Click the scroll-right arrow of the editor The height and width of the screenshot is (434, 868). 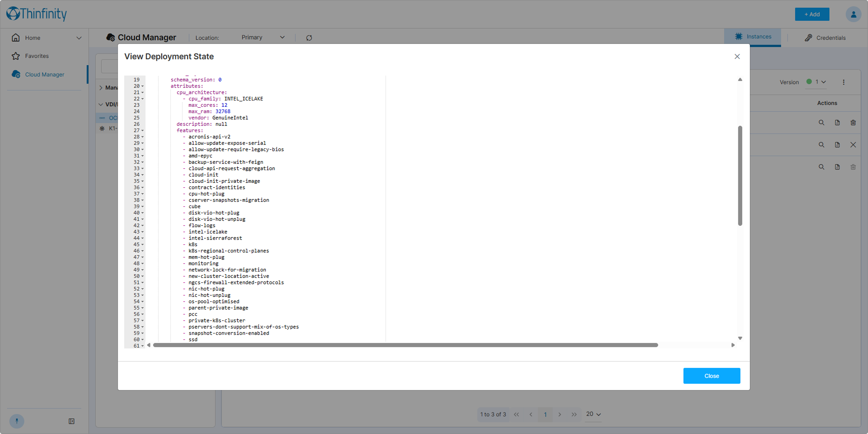[x=733, y=345]
